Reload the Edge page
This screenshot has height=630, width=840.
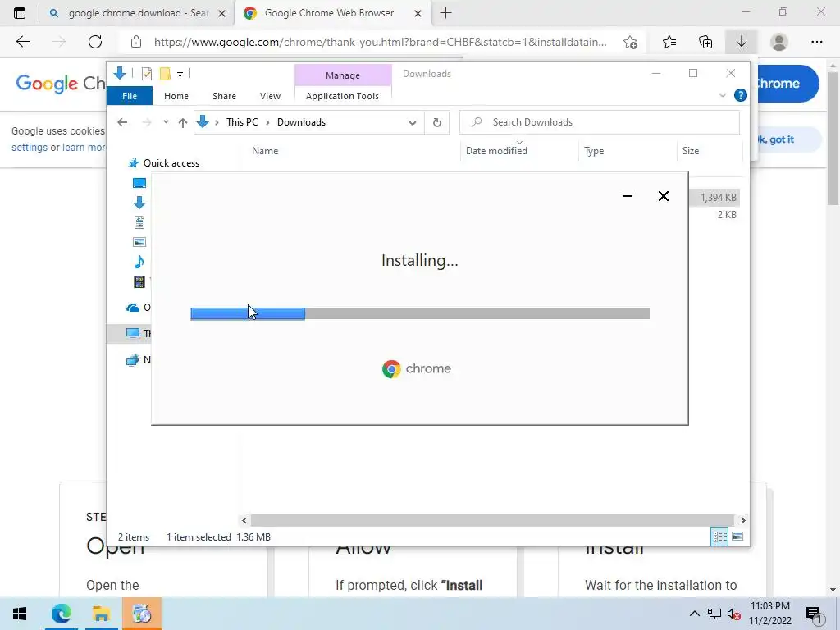(95, 42)
